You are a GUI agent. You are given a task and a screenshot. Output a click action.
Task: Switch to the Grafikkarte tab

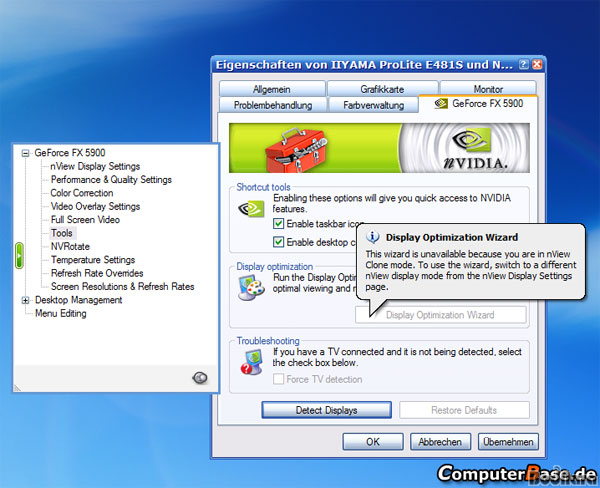(x=382, y=89)
